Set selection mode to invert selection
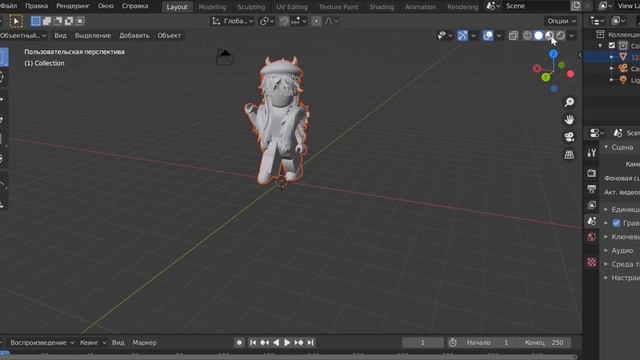Image resolution: width=640 pixels, height=360 pixels. [69, 21]
